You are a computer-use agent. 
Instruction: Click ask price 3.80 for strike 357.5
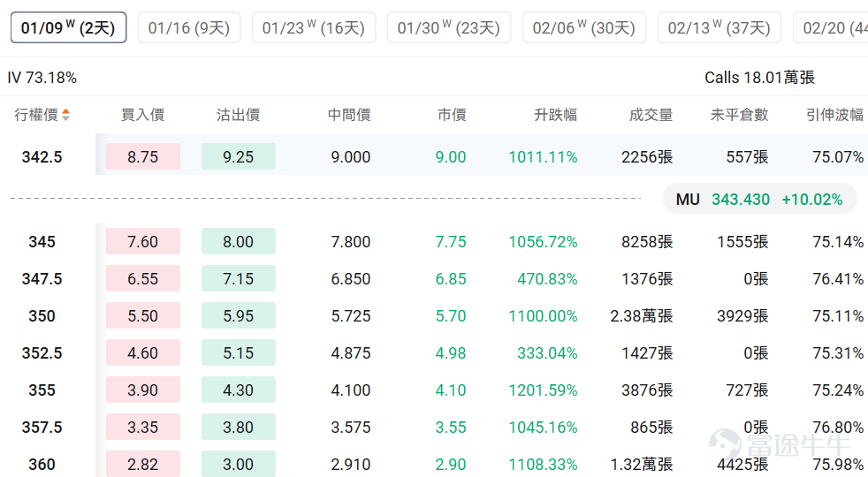coord(238,427)
